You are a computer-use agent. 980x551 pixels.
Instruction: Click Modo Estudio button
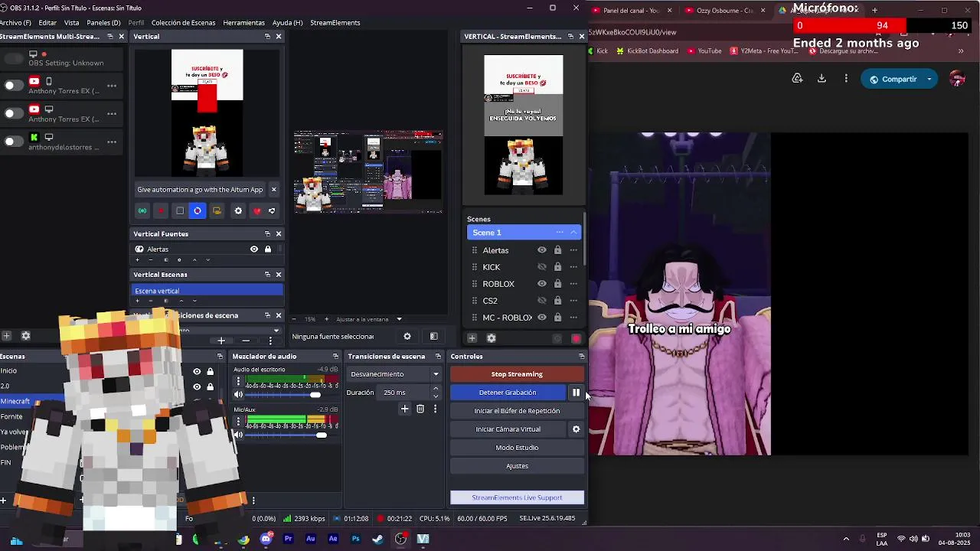517,448
